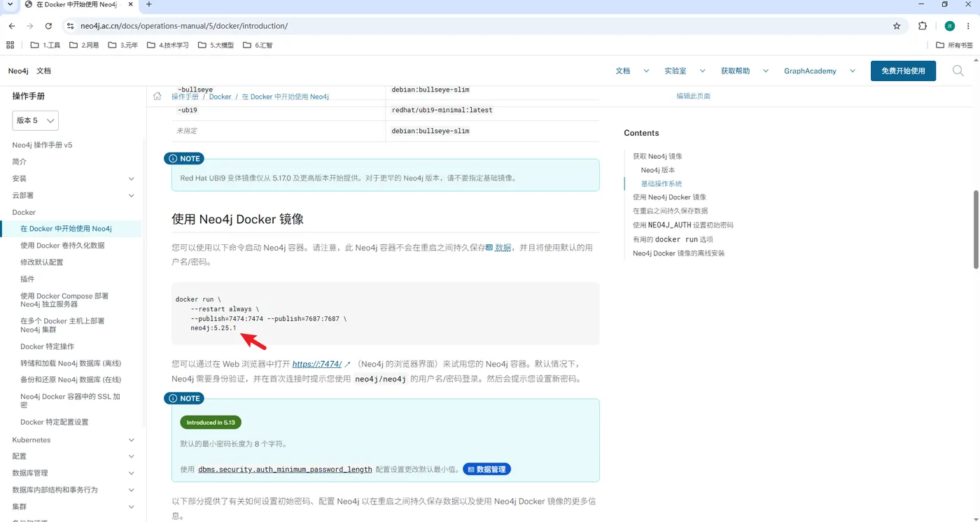The height and width of the screenshot is (522, 980).
Task: Open the 版本 5 version dropdown
Action: pyautogui.click(x=35, y=120)
